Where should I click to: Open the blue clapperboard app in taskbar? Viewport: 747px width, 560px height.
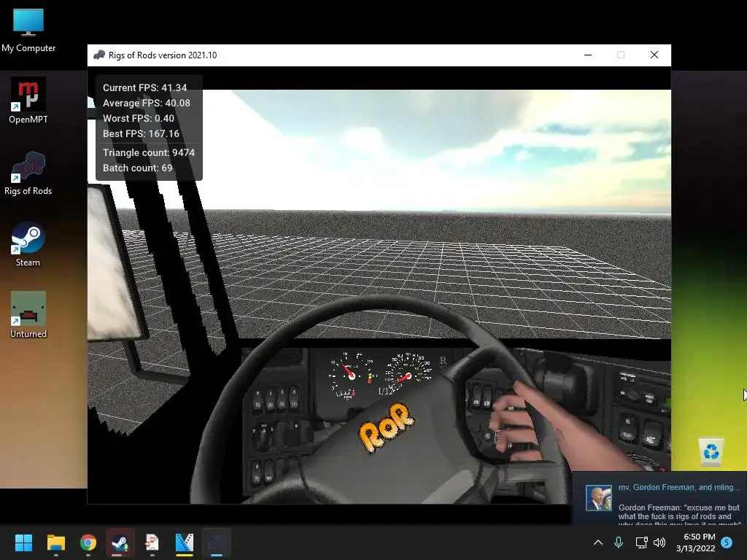(x=185, y=542)
